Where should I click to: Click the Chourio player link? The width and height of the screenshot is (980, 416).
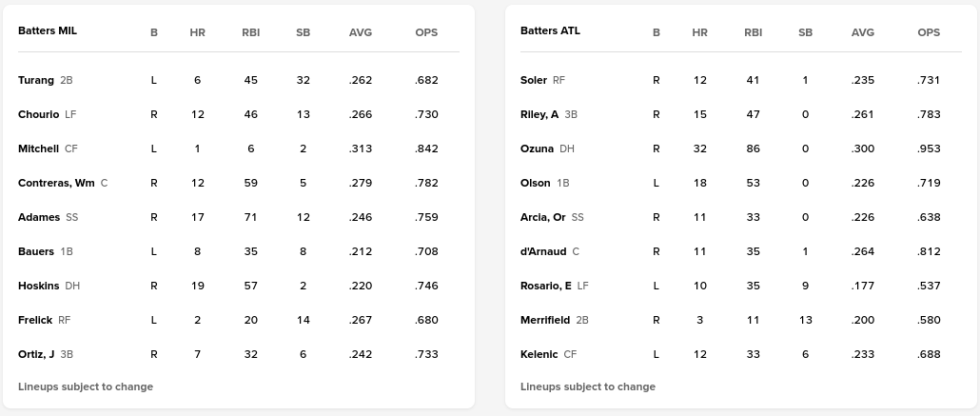tap(38, 114)
